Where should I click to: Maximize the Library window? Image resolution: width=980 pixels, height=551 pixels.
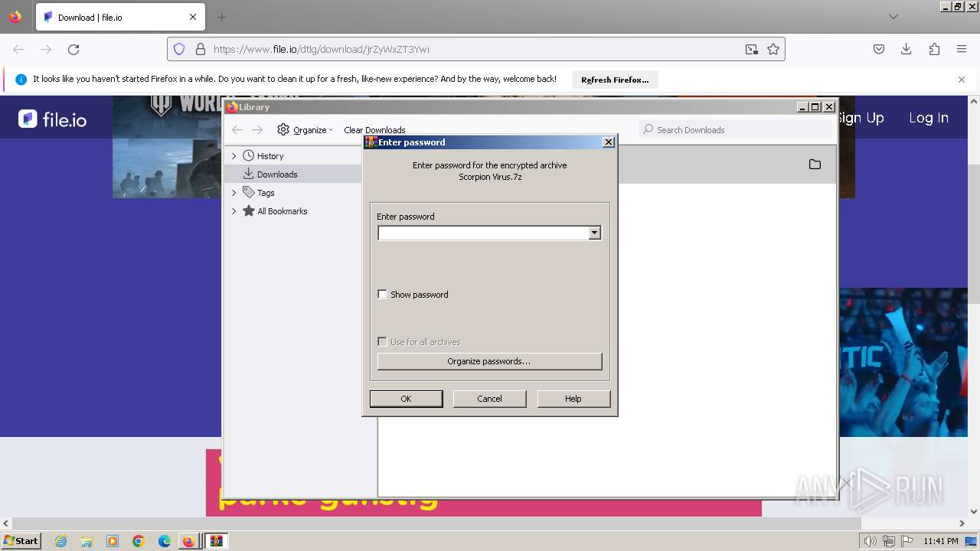point(815,107)
